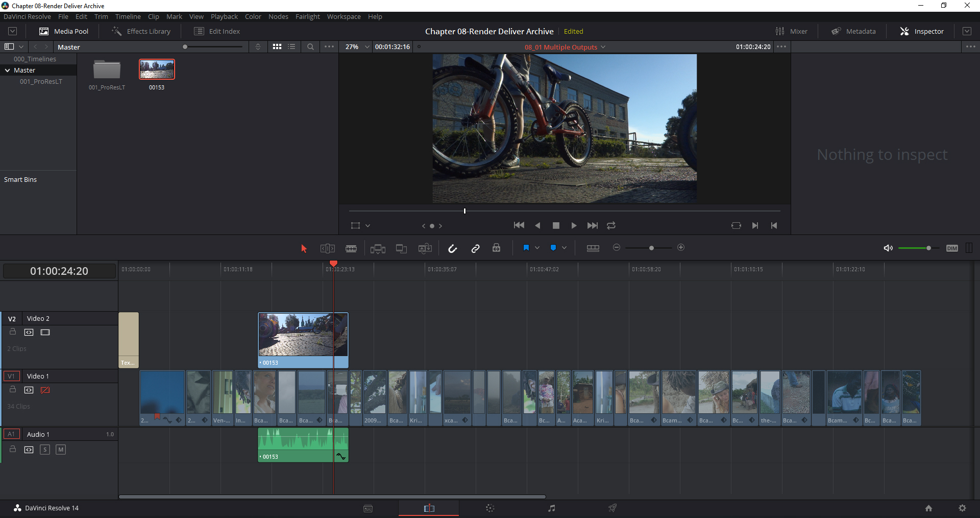This screenshot has width=980, height=518.
Task: Open project settings gear icon
Action: coord(962,508)
